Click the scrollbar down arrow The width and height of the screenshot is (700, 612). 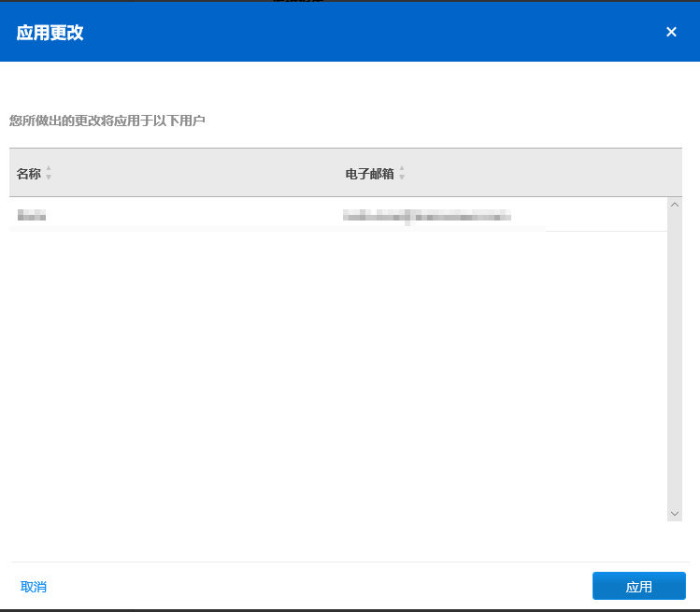[x=675, y=514]
